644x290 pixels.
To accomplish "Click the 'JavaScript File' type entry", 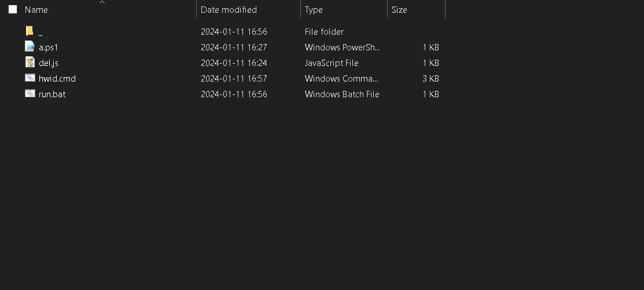I will pos(332,63).
